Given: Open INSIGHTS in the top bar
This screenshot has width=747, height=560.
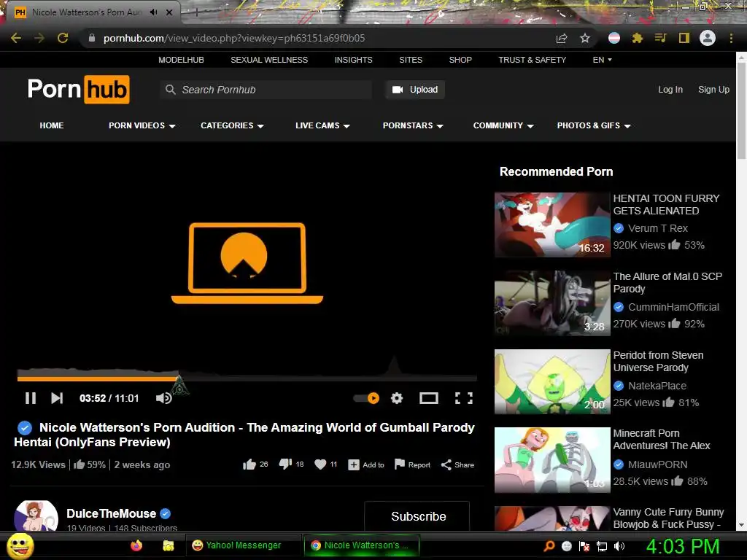Looking at the screenshot, I should [x=354, y=60].
